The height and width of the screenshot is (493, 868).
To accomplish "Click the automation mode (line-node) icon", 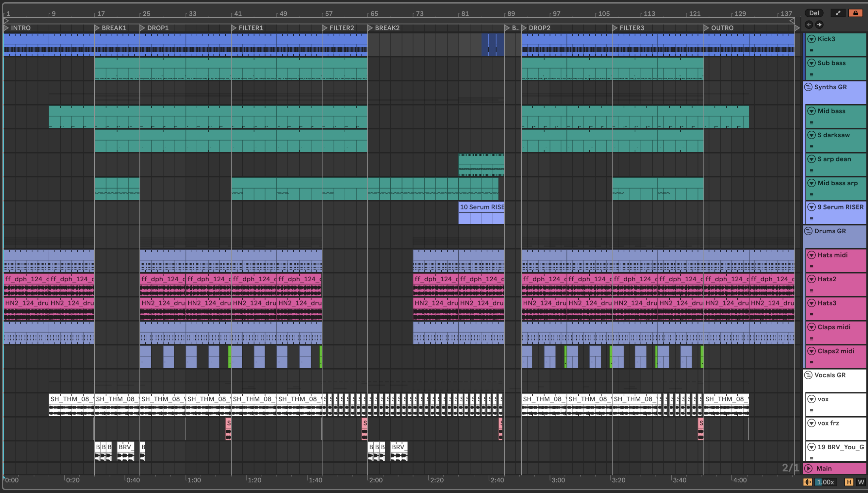I will click(838, 13).
